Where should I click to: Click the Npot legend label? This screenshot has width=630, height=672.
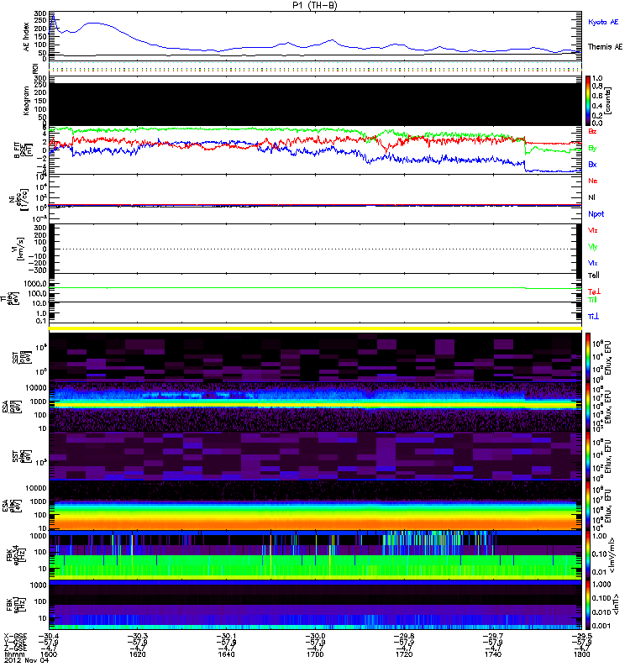click(x=596, y=213)
